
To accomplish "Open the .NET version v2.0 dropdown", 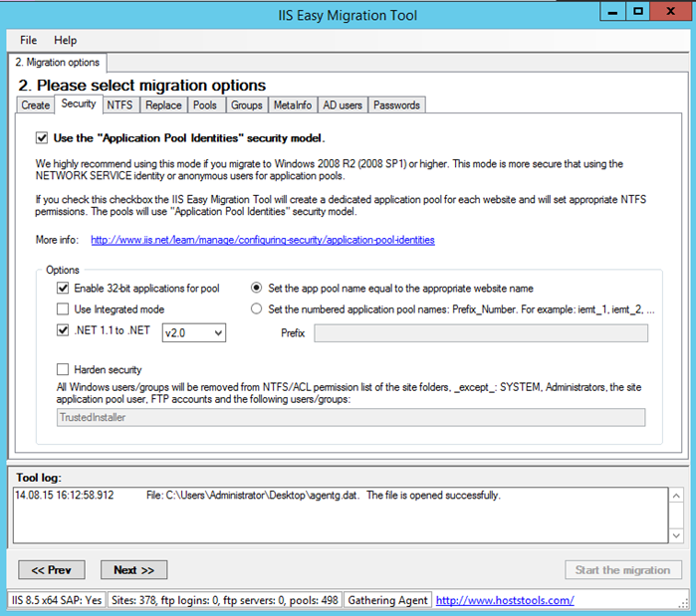I will [194, 332].
